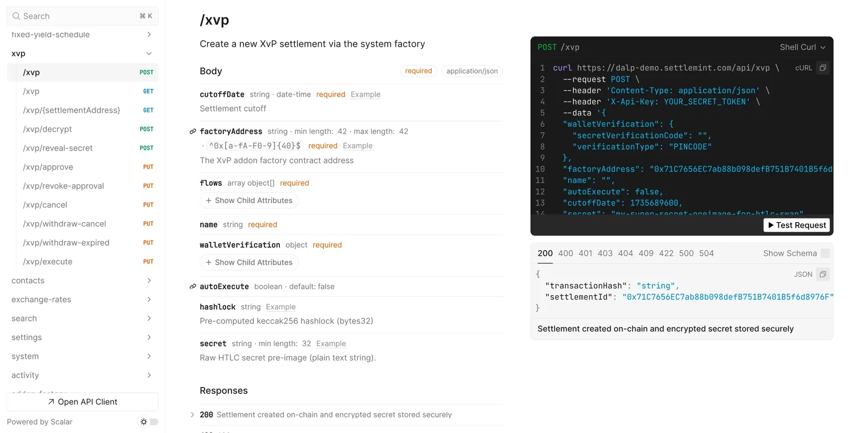This screenshot has height=433, width=868.
Task: Open the Example link for hashlock
Action: pyautogui.click(x=280, y=307)
